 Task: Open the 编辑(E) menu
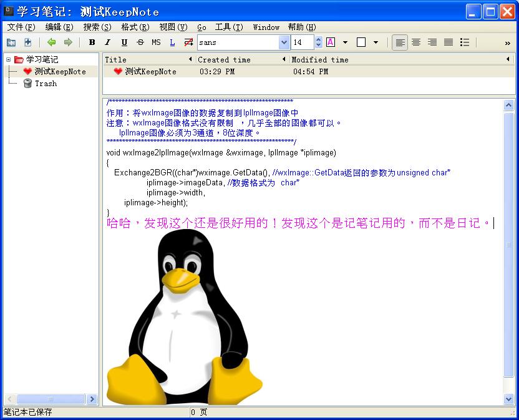[59, 27]
